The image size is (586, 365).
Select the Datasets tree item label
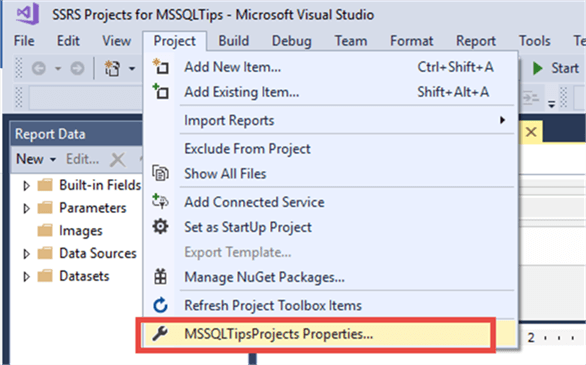84,276
